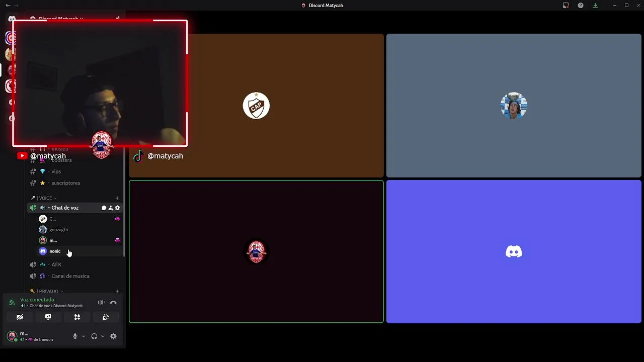The width and height of the screenshot is (644, 362).
Task: Go forward with title bar arrow
Action: tap(16, 5)
